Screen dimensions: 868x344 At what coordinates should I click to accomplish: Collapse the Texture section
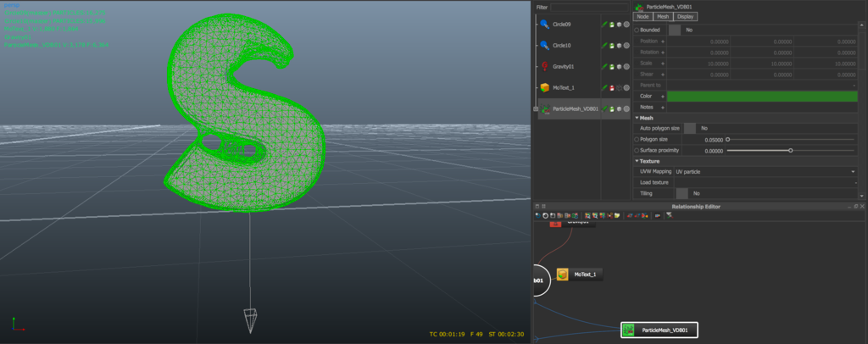(x=637, y=161)
